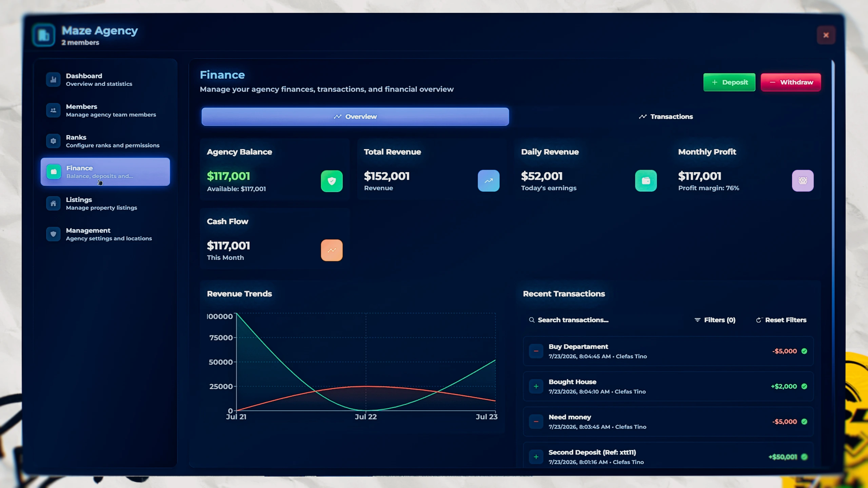Select the Overview tab
The width and height of the screenshot is (868, 488).
pyautogui.click(x=355, y=117)
